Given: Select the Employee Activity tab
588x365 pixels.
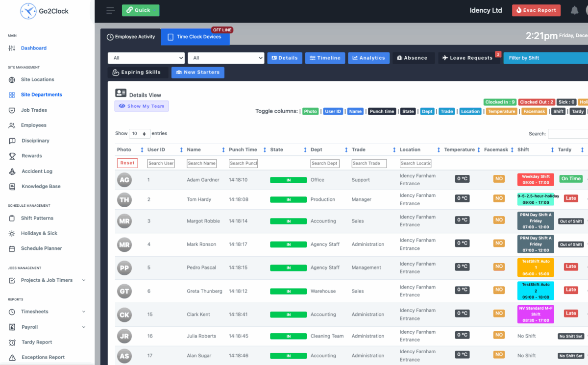Looking at the screenshot, I should click(131, 37).
